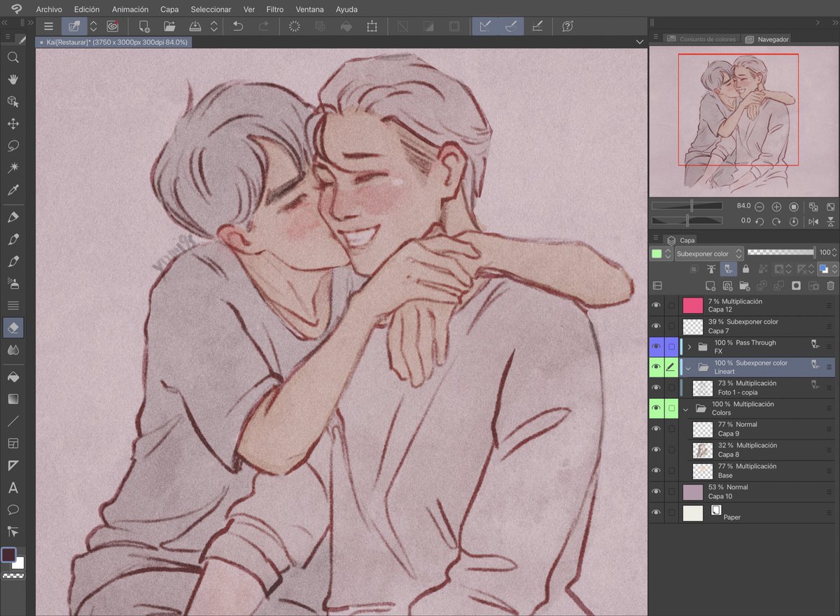Viewport: 840px width, 616px height.
Task: Open the Ventana menu
Action: click(309, 10)
